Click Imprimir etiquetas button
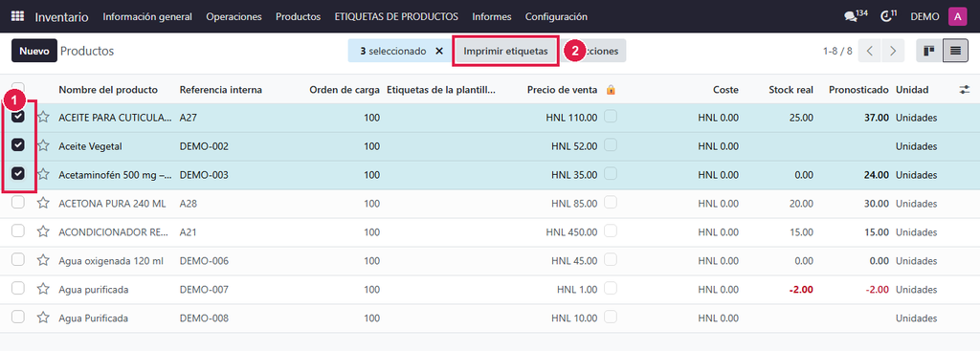The image size is (980, 351). 505,52
